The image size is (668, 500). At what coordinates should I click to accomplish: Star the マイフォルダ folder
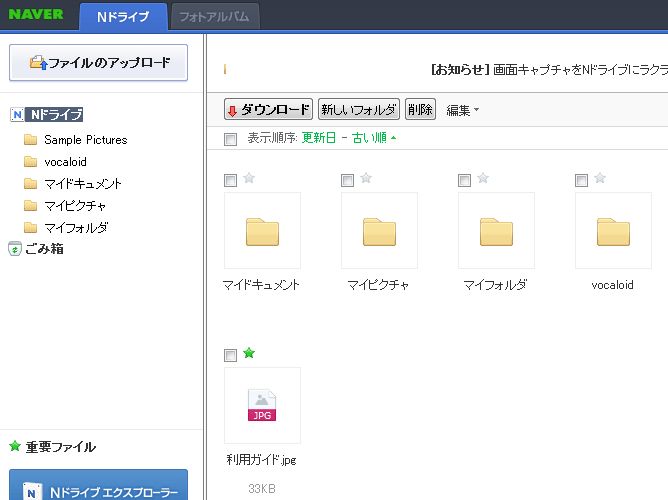483,178
